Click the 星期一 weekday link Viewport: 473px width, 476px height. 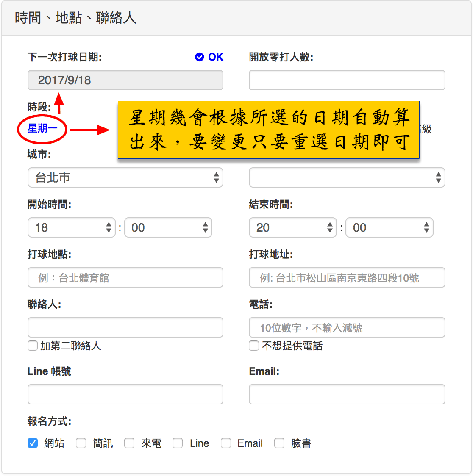42,128
